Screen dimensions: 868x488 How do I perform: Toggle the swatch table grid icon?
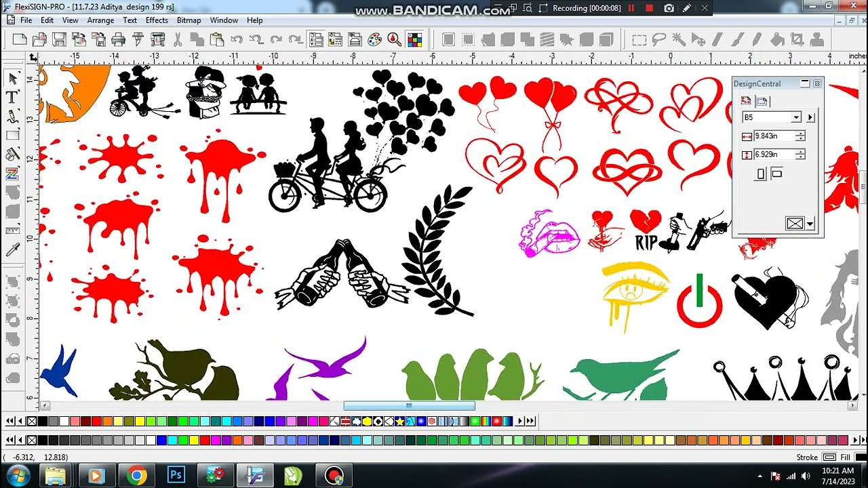(414, 39)
